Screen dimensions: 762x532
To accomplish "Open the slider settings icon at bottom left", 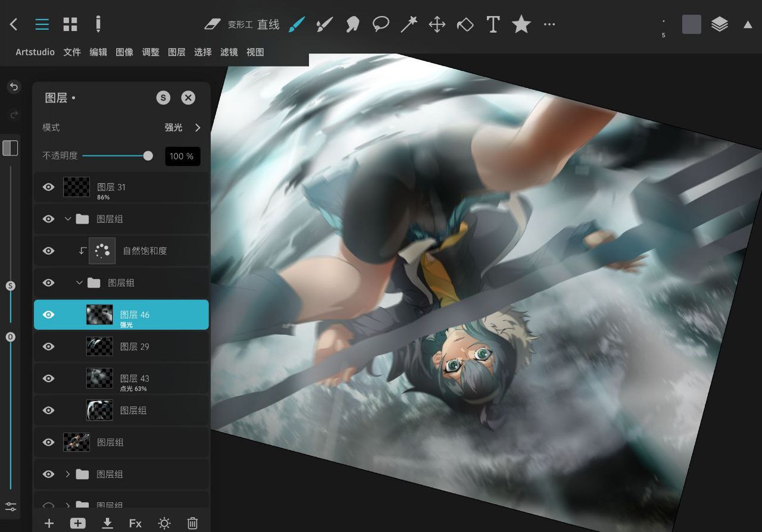I will [11, 506].
